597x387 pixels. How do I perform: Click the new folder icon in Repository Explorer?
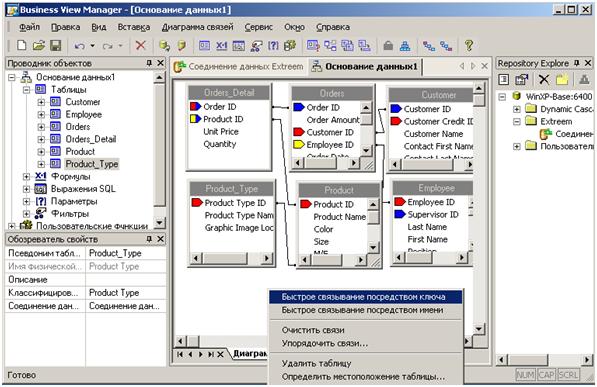point(562,79)
